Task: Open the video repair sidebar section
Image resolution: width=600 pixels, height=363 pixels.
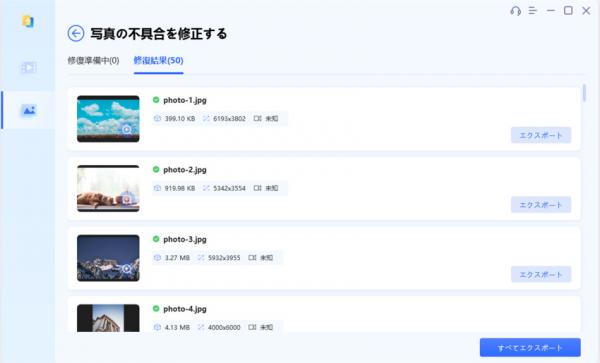Action: [29, 68]
